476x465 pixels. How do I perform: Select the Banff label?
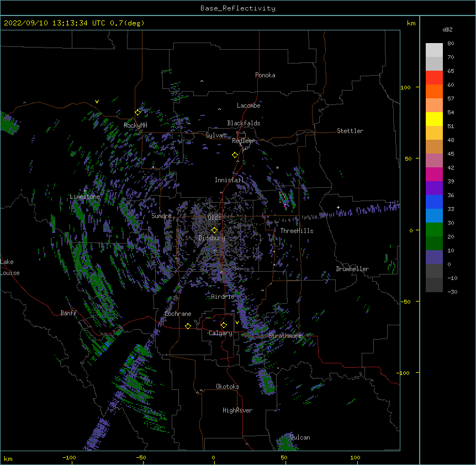coord(68,313)
